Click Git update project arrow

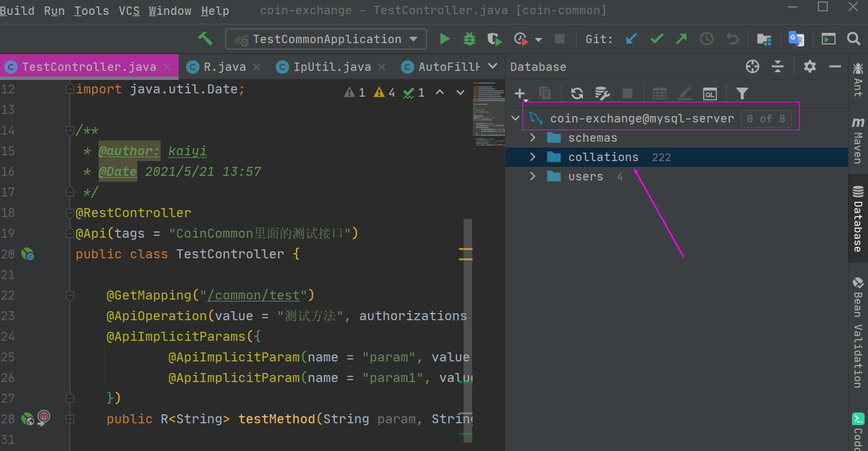631,39
